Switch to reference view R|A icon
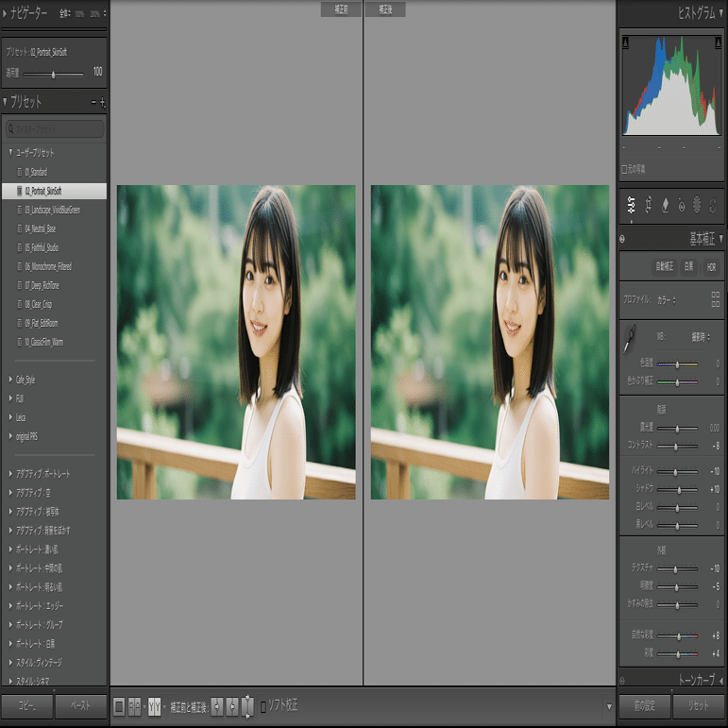Image resolution: width=728 pixels, height=728 pixels. [134, 707]
